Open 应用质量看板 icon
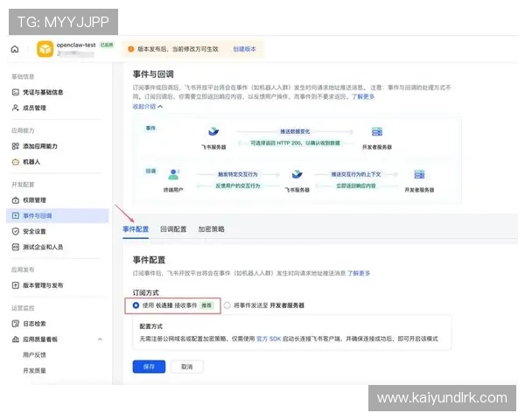Viewport: 525px width, 420px height. tap(16, 339)
